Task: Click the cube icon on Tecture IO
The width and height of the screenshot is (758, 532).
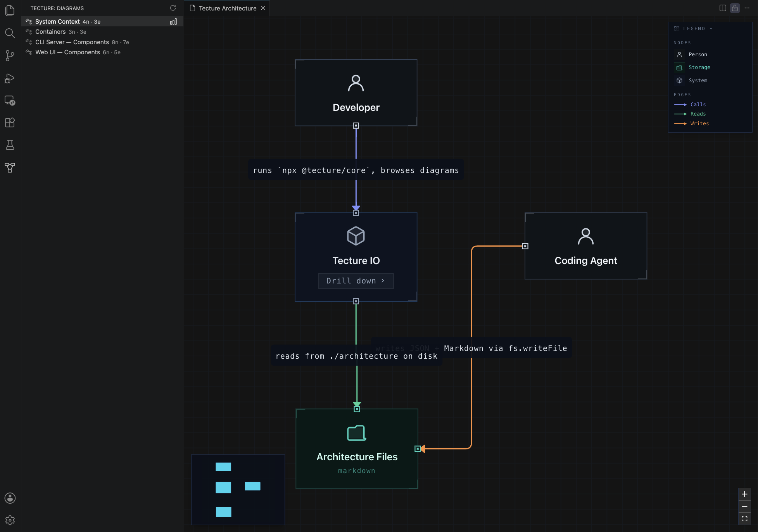Action: click(x=356, y=236)
